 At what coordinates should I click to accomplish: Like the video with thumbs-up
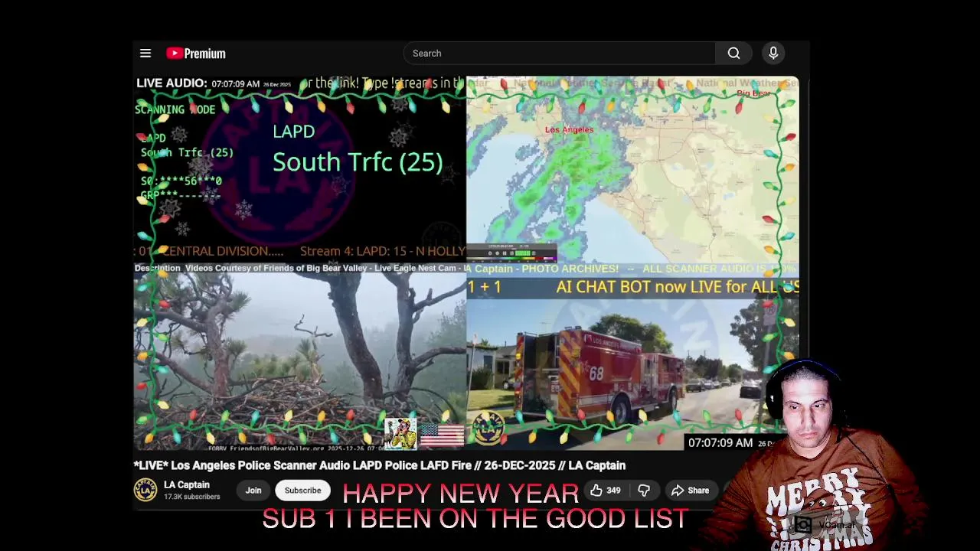605,491
